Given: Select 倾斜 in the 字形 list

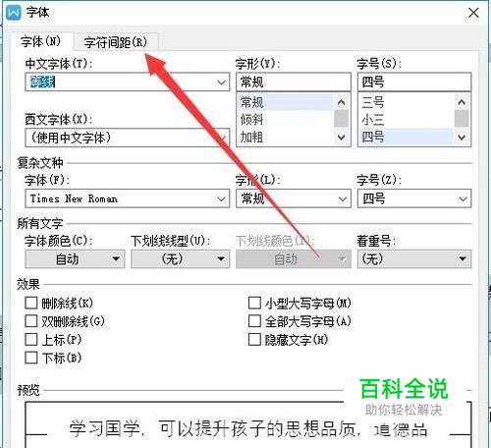Looking at the screenshot, I should (285, 120).
